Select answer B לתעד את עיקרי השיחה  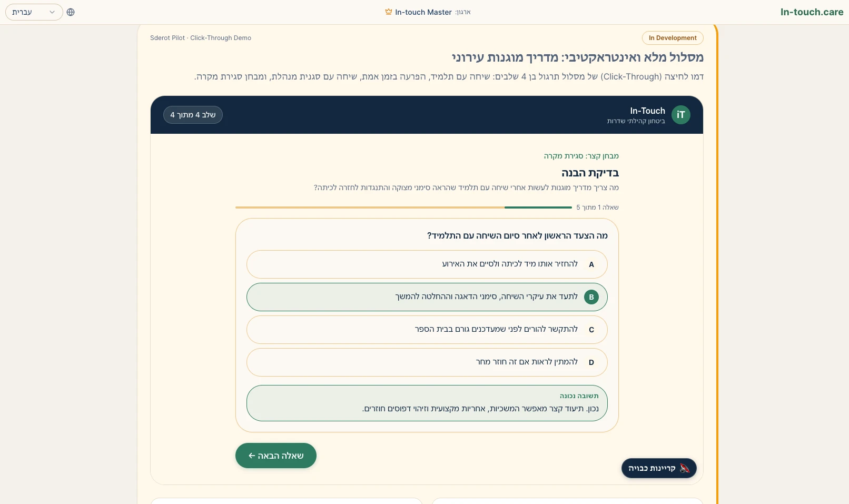click(x=427, y=297)
